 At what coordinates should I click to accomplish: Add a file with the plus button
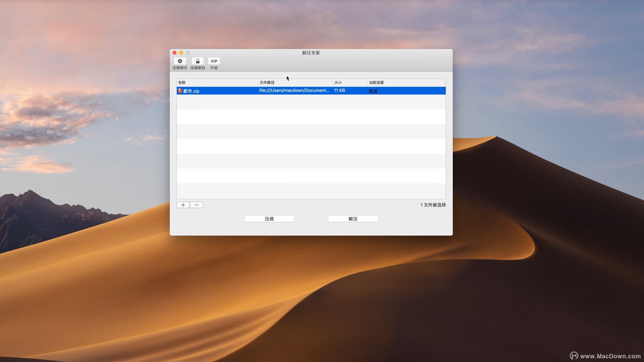click(183, 205)
